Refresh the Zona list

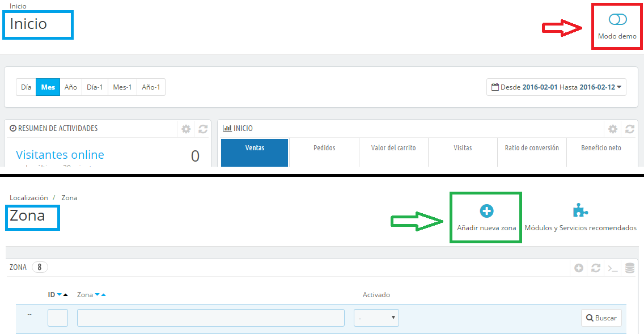pyautogui.click(x=596, y=268)
